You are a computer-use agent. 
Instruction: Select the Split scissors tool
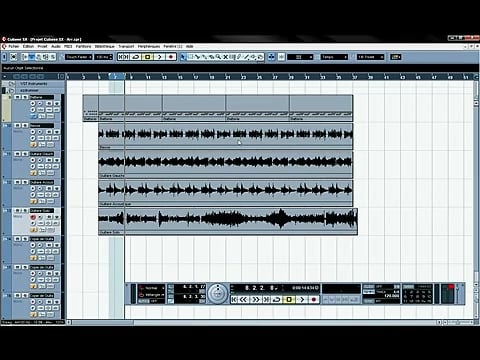(197, 57)
